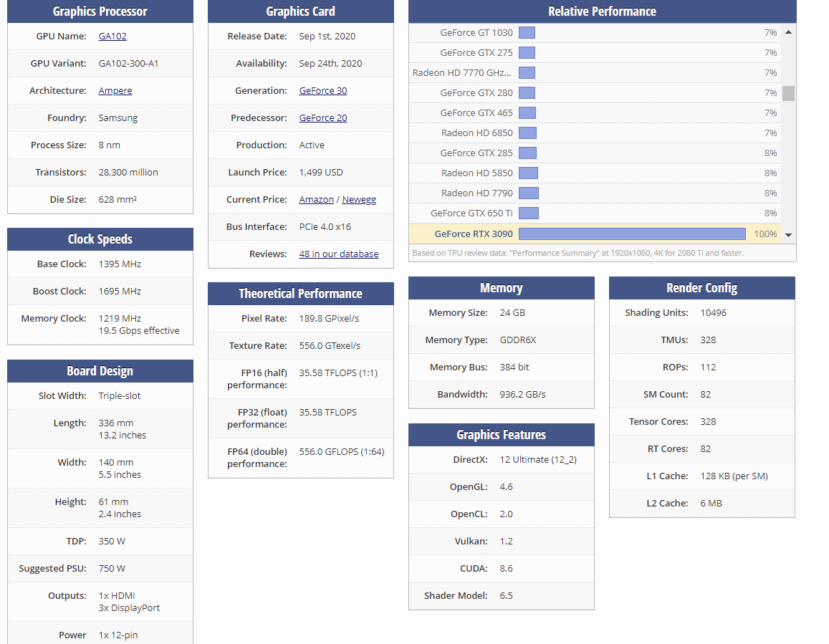Select the GeForce GTX 650 Ti row label

pyautogui.click(x=471, y=213)
